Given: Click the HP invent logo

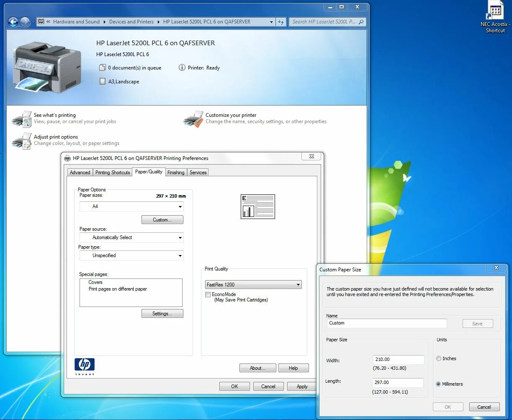Looking at the screenshot, I should (x=85, y=366).
